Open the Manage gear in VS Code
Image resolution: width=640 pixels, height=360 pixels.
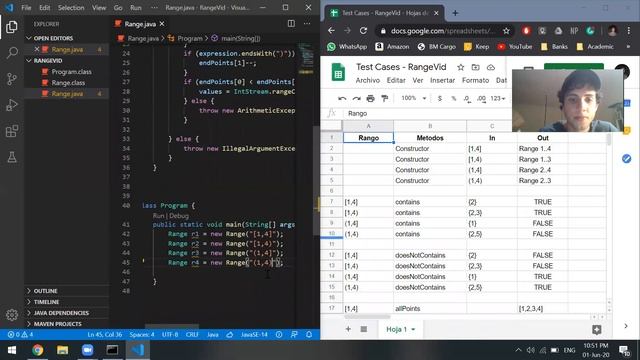pos(12,315)
